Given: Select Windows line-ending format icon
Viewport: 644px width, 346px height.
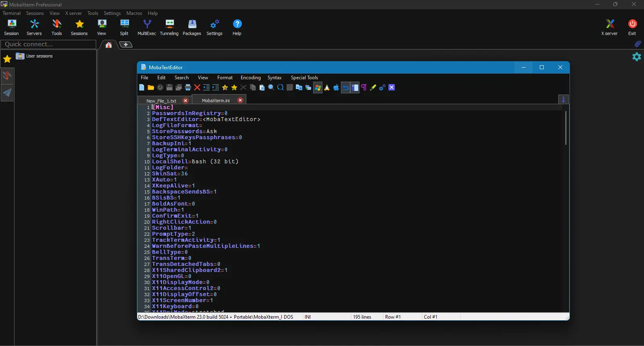Looking at the screenshot, I should [x=318, y=87].
